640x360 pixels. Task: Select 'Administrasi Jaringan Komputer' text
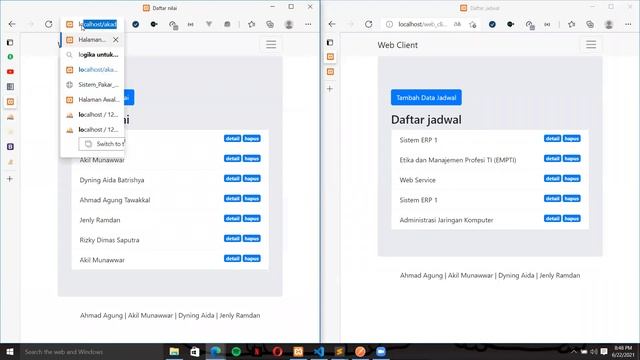(x=446, y=220)
